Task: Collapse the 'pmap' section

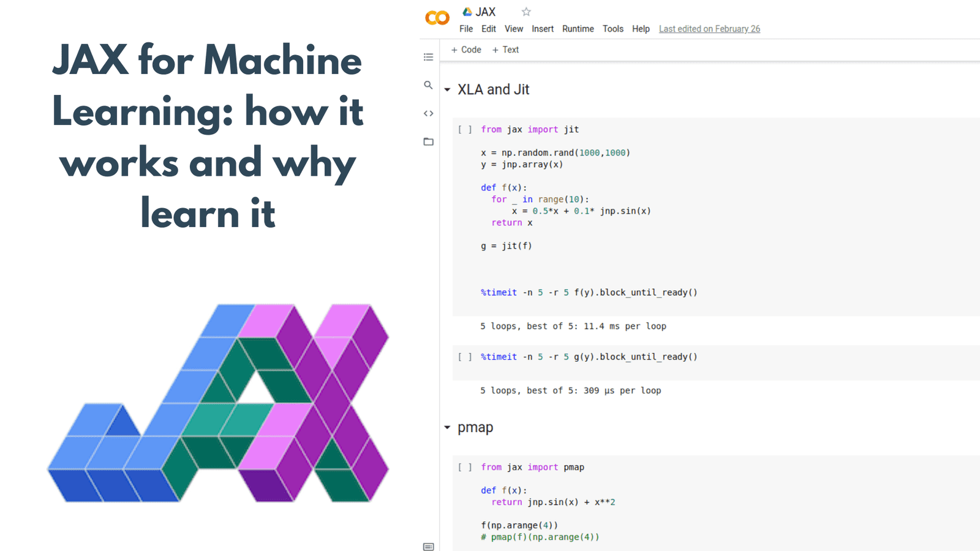Action: [x=447, y=428]
